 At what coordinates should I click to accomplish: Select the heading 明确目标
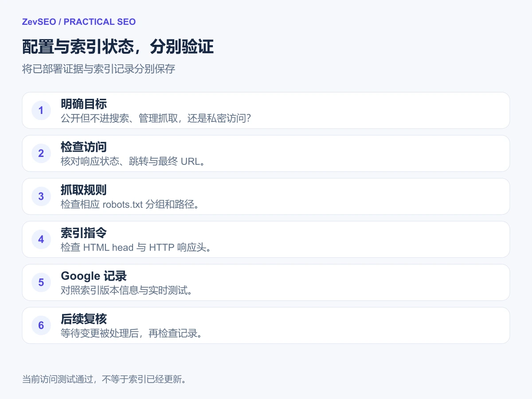(84, 104)
